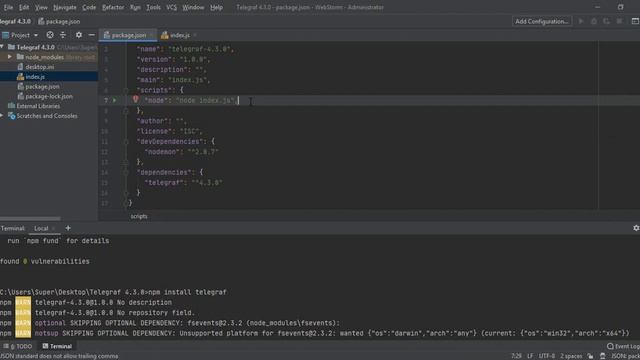Open the Edit menu
Screen dimensions: 640x360
coord(24,7)
